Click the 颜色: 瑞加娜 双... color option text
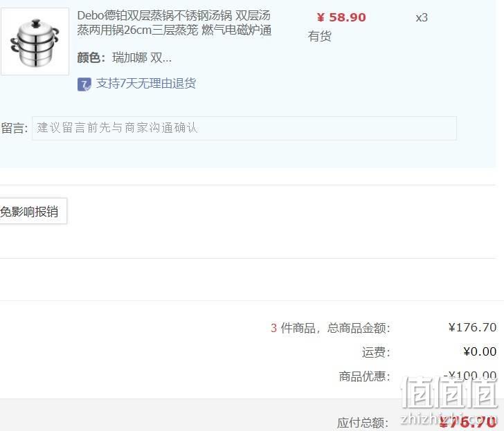504x431 pixels. (x=125, y=58)
